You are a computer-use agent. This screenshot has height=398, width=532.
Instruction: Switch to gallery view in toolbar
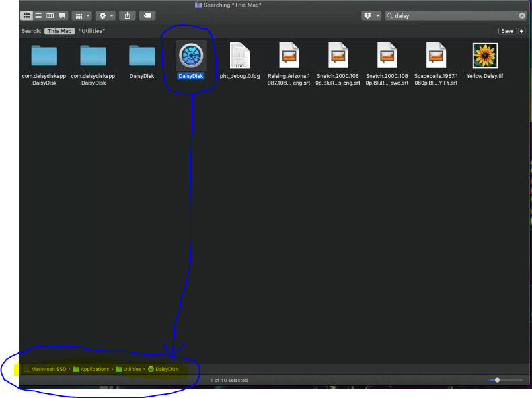point(62,15)
